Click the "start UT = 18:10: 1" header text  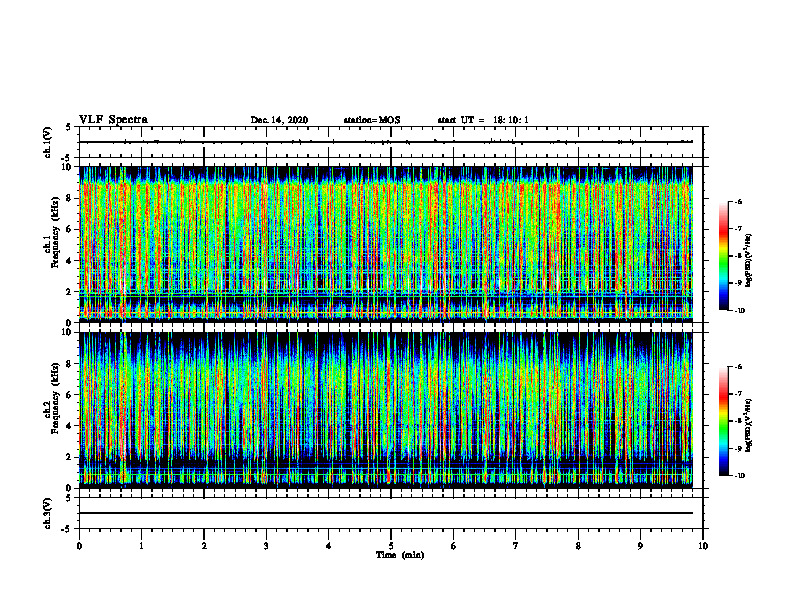(x=483, y=120)
